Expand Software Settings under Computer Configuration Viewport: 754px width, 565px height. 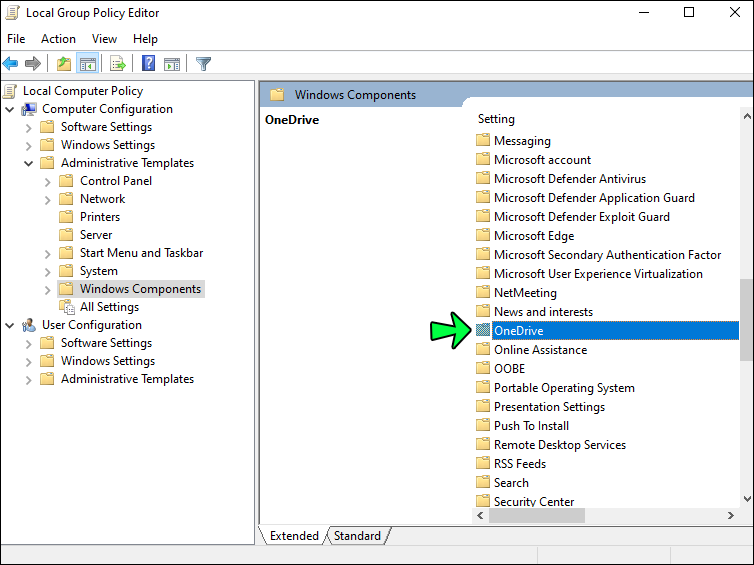tap(28, 128)
